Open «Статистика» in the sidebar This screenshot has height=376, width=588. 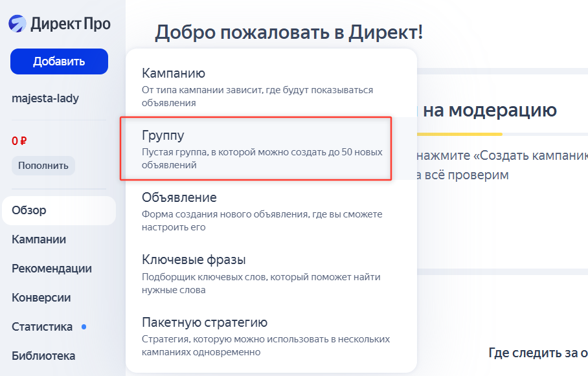pos(41,326)
